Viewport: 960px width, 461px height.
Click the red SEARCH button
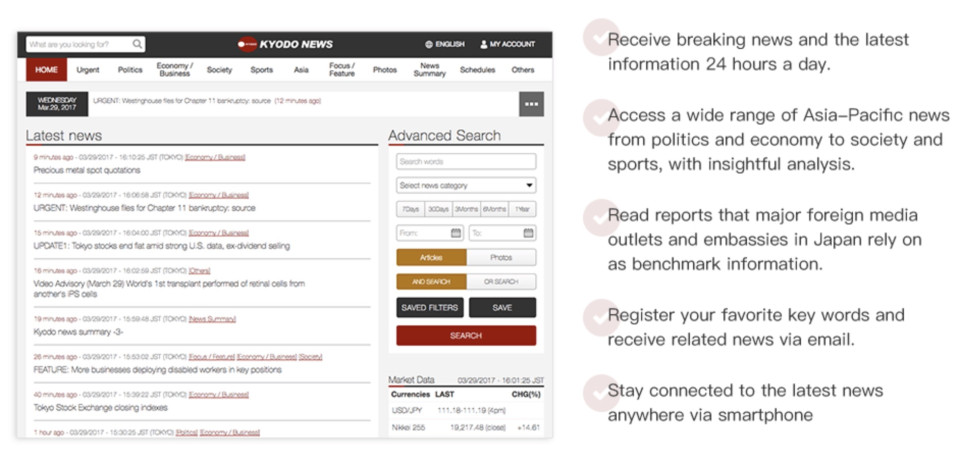click(466, 335)
